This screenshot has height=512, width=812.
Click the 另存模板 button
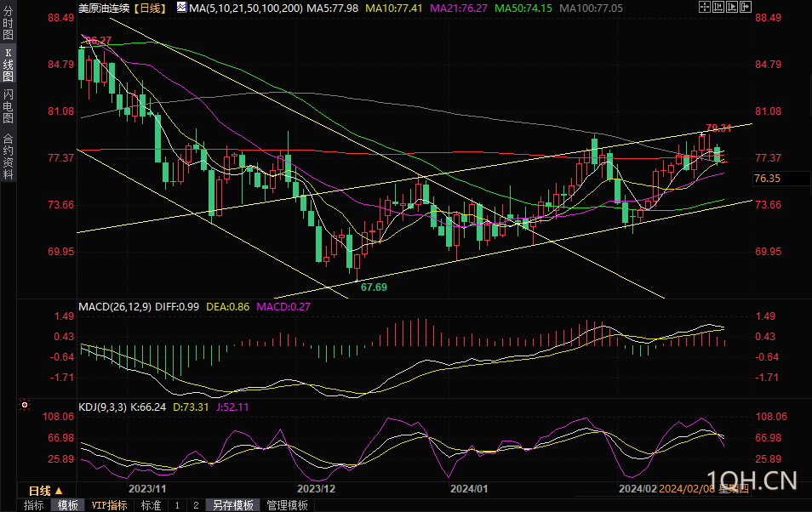pos(233,505)
